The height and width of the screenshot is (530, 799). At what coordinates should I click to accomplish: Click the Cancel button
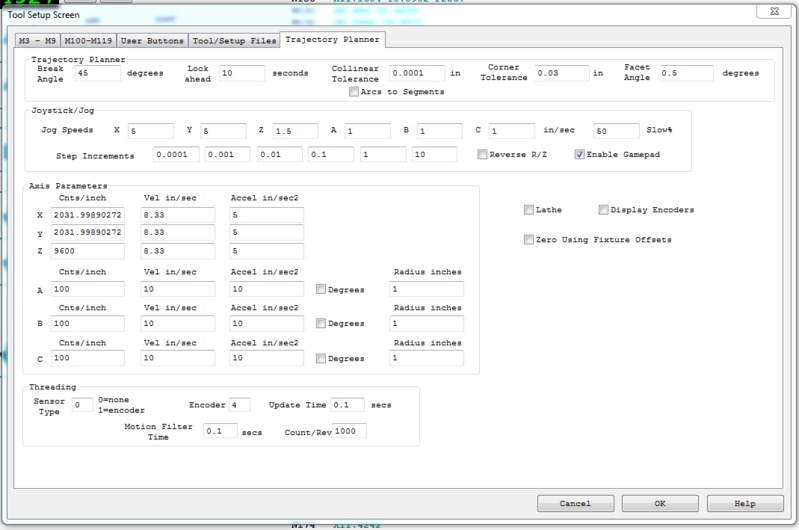coord(574,503)
